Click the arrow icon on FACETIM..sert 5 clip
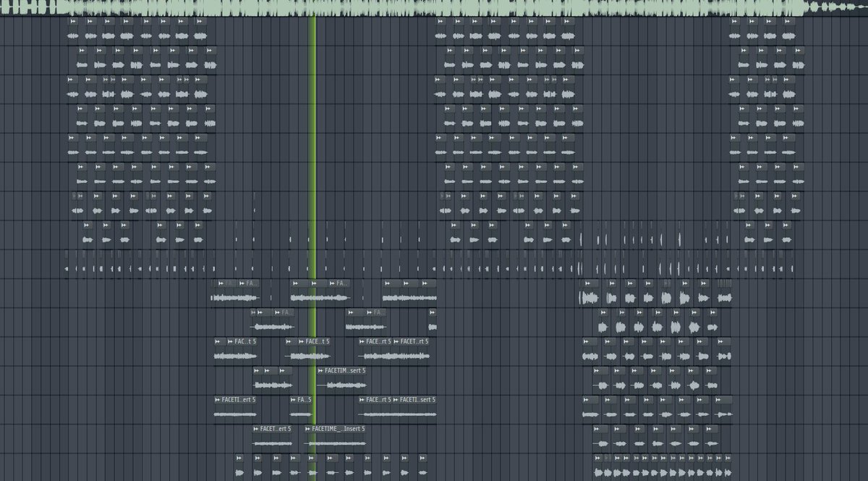The image size is (868, 481). [320, 370]
